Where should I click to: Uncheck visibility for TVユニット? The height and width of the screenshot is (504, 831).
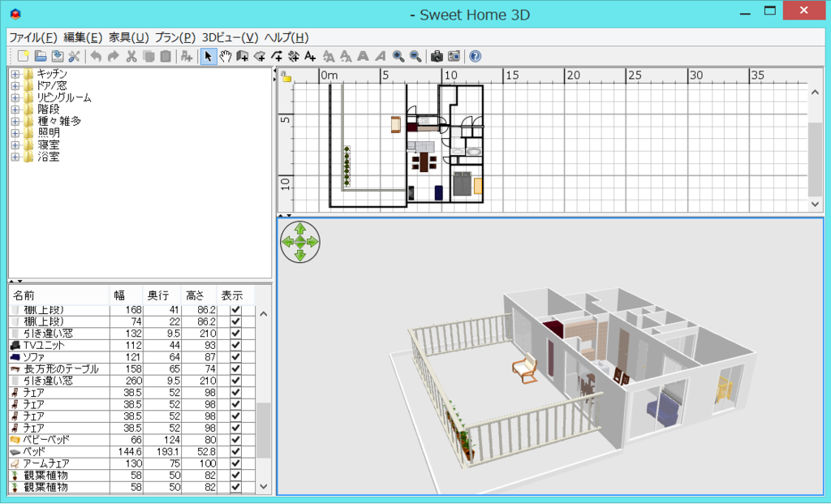point(236,345)
